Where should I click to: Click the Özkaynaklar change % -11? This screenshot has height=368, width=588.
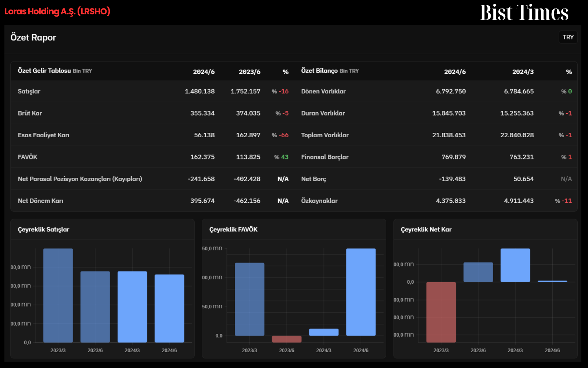pyautogui.click(x=563, y=201)
